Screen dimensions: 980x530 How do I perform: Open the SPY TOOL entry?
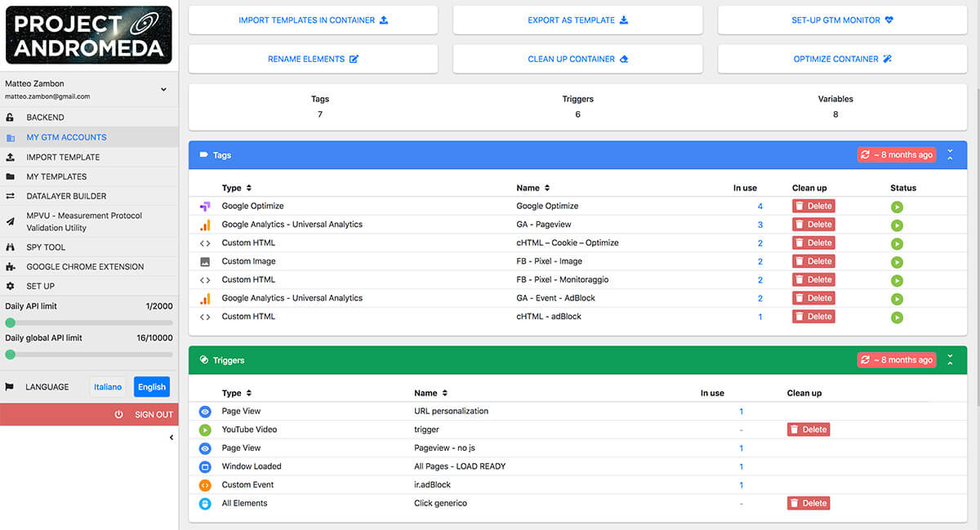(x=89, y=247)
